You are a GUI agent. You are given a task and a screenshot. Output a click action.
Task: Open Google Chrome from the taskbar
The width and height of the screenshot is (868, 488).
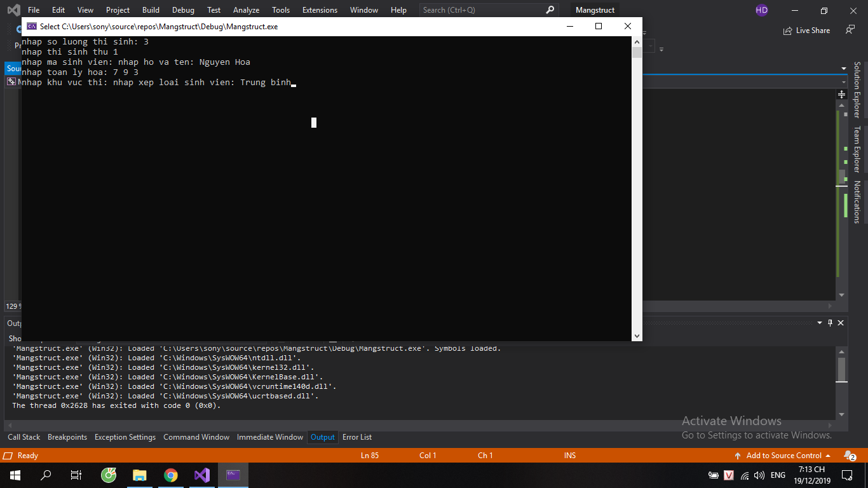pyautogui.click(x=171, y=475)
